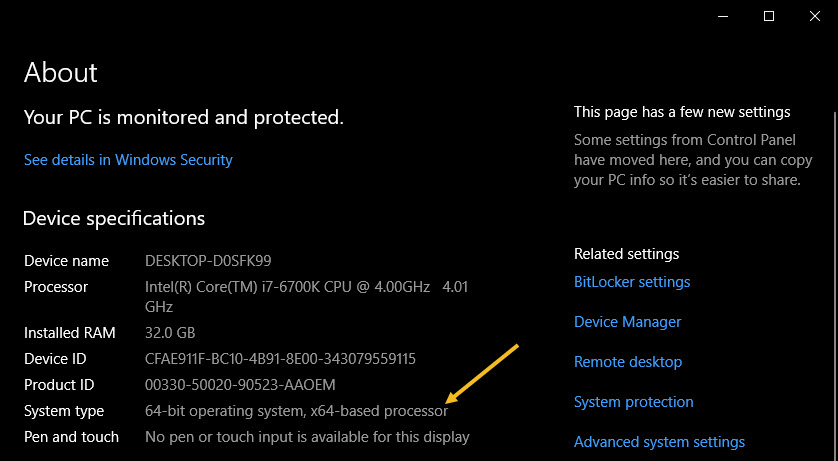This screenshot has height=461, width=838.
Task: Select the Device ID value text
Action: pyautogui.click(x=280, y=358)
